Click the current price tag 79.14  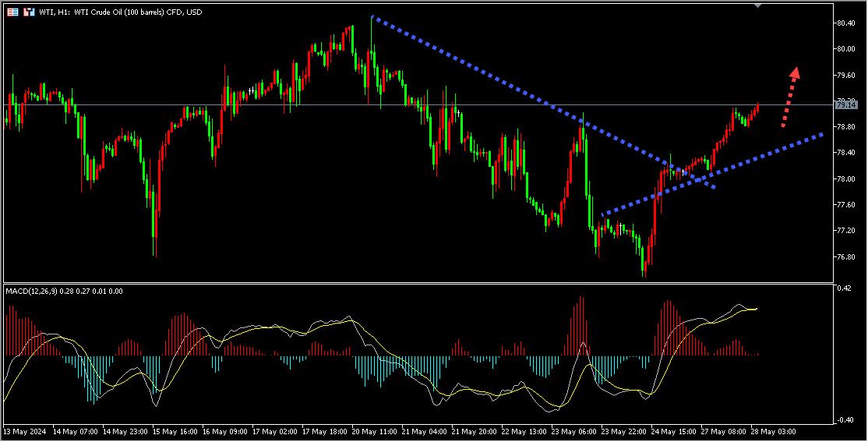(x=845, y=104)
